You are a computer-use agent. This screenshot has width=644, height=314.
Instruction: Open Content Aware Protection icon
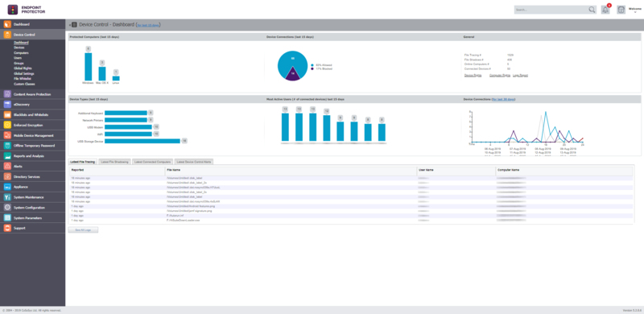(7, 94)
